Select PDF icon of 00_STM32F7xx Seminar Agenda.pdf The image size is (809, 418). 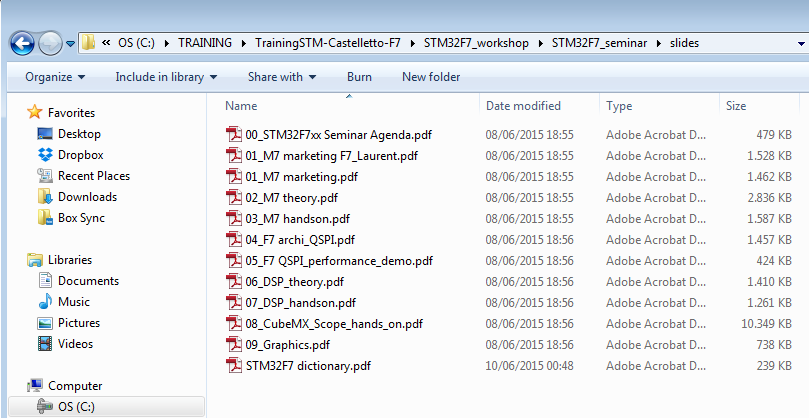click(x=234, y=135)
